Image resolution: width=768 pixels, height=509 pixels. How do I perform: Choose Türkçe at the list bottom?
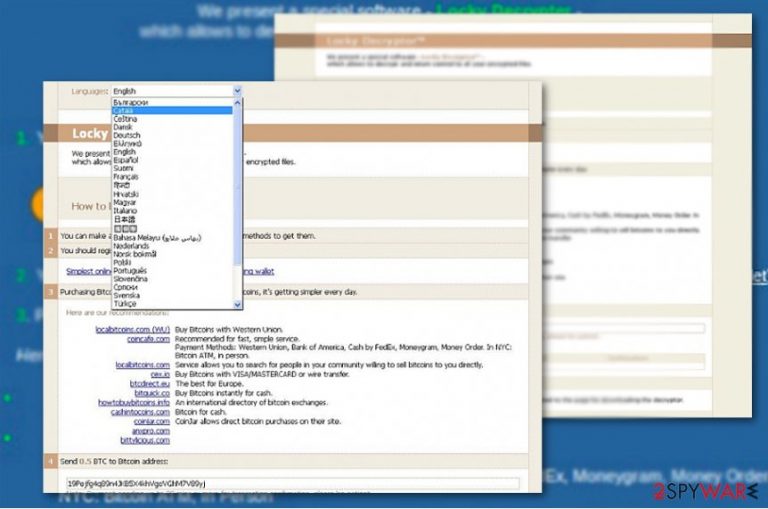coord(124,304)
